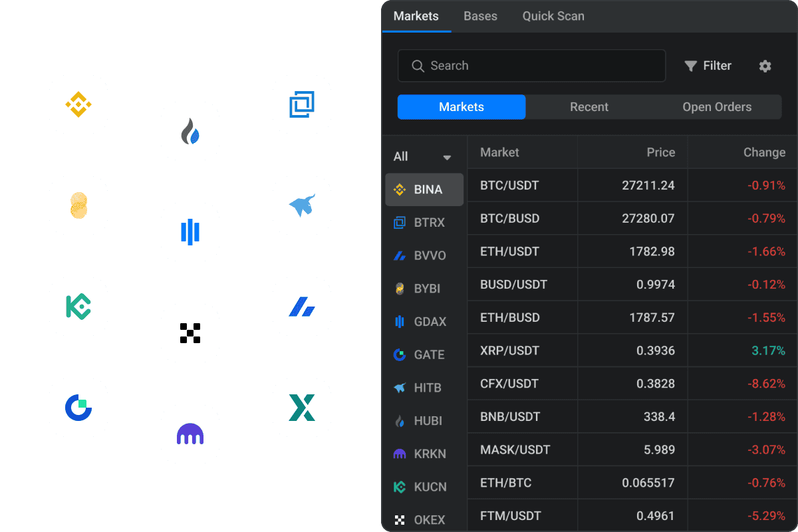
Task: Switch to the Quick Scan tab
Action: coord(553,16)
